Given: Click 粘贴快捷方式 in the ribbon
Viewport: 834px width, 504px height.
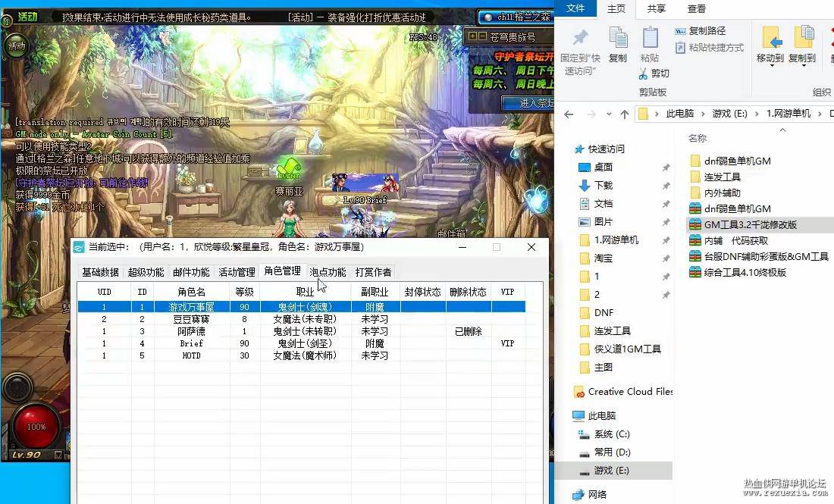Looking at the screenshot, I should click(710, 47).
